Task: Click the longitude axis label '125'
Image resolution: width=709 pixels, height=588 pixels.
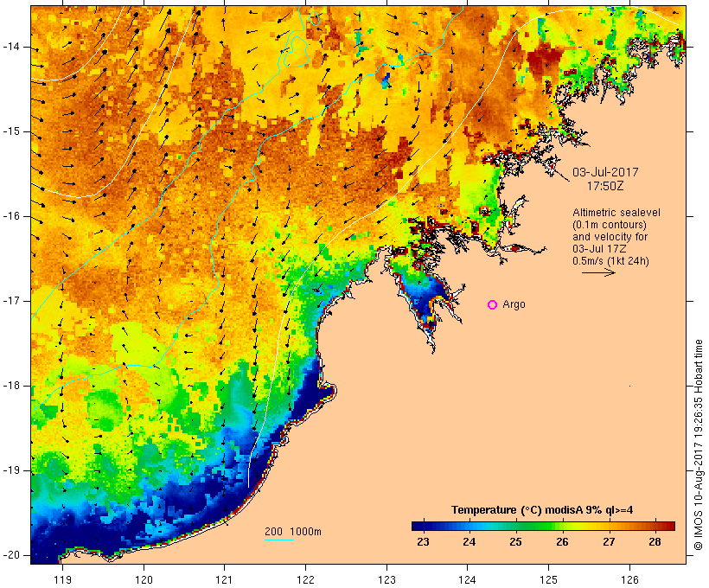Action: pos(549,579)
